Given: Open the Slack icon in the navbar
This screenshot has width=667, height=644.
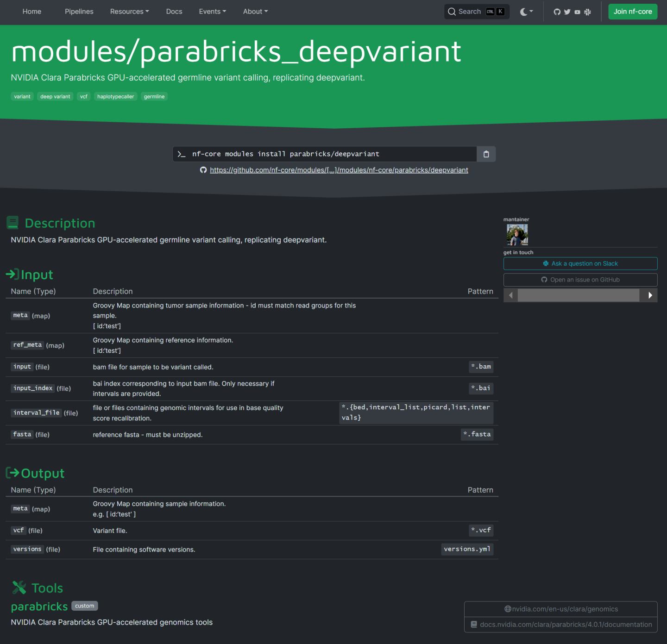Looking at the screenshot, I should click(x=587, y=12).
